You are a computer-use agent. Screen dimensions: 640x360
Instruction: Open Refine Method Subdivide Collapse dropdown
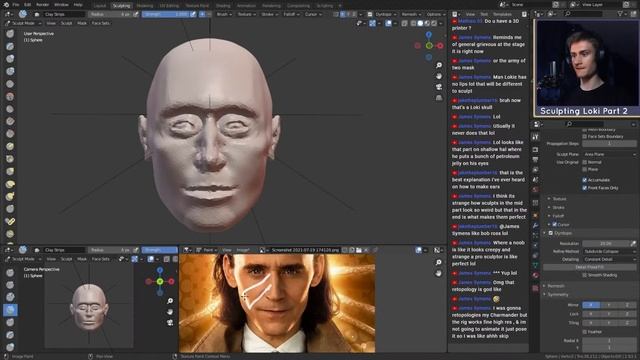(609, 251)
